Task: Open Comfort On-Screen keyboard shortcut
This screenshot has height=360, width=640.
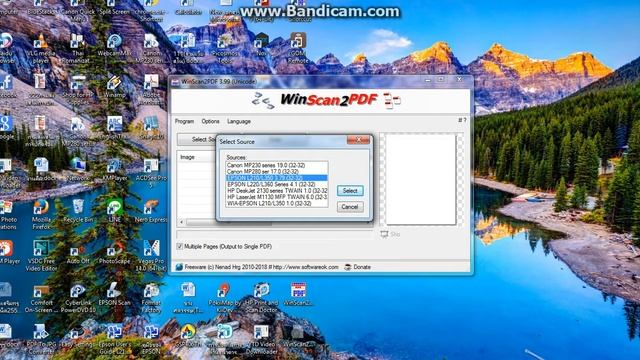Action: (41, 299)
